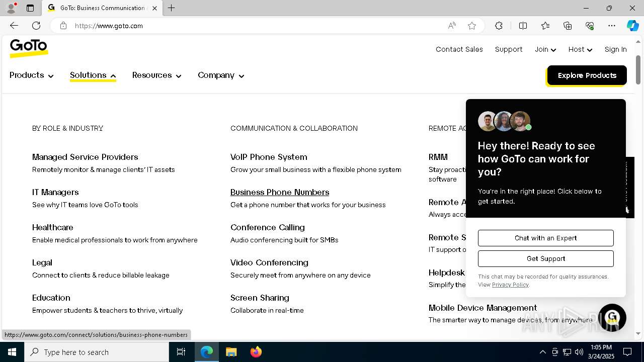
Task: Select the Legal solution
Action: [x=42, y=262]
